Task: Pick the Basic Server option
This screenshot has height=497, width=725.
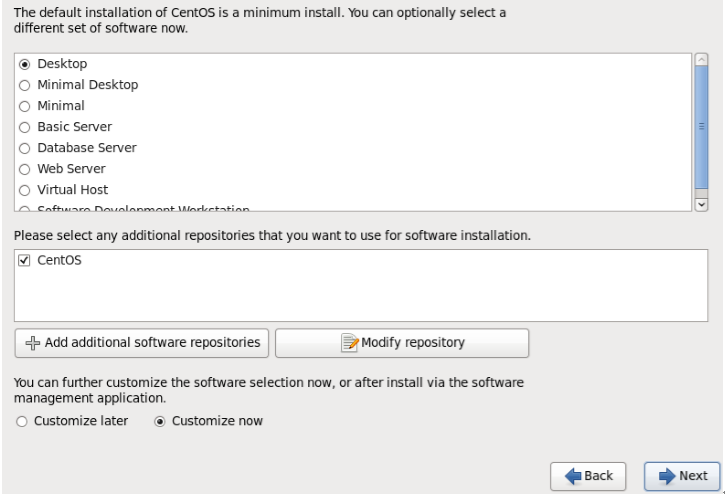Action: [x=25, y=128]
